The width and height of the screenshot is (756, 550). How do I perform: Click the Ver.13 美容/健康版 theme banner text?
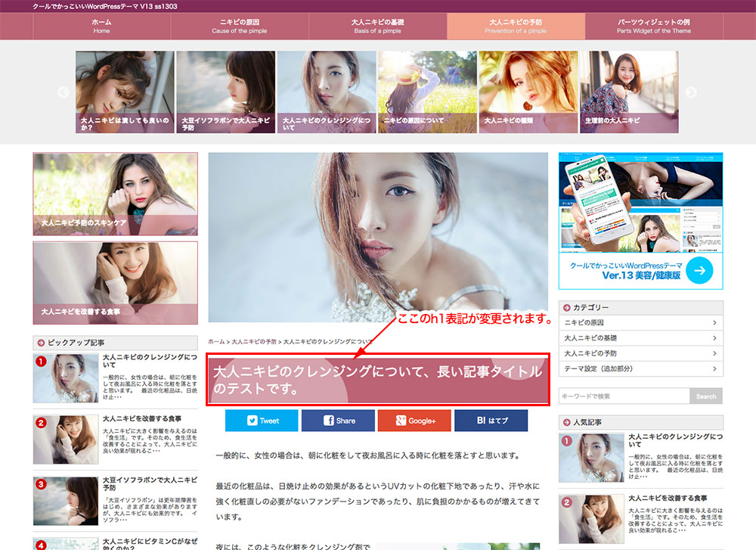click(x=641, y=275)
